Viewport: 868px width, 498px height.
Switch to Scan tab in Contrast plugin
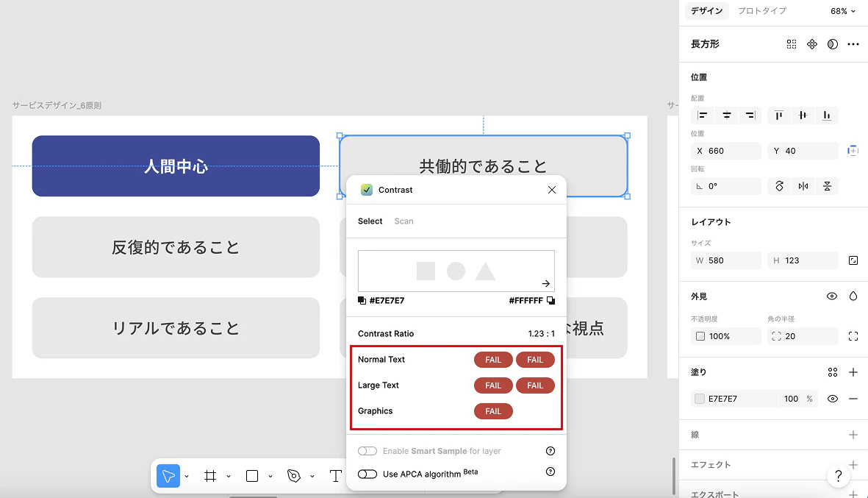coord(403,221)
